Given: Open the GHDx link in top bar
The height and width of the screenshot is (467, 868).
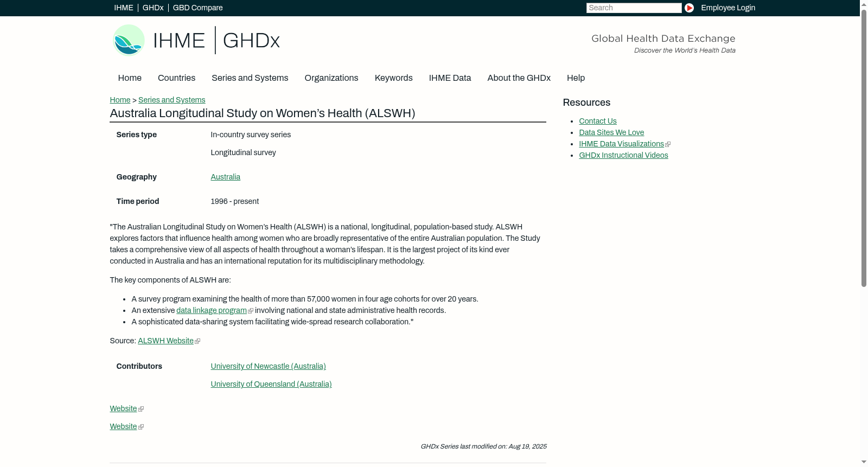Looking at the screenshot, I should click(x=153, y=8).
